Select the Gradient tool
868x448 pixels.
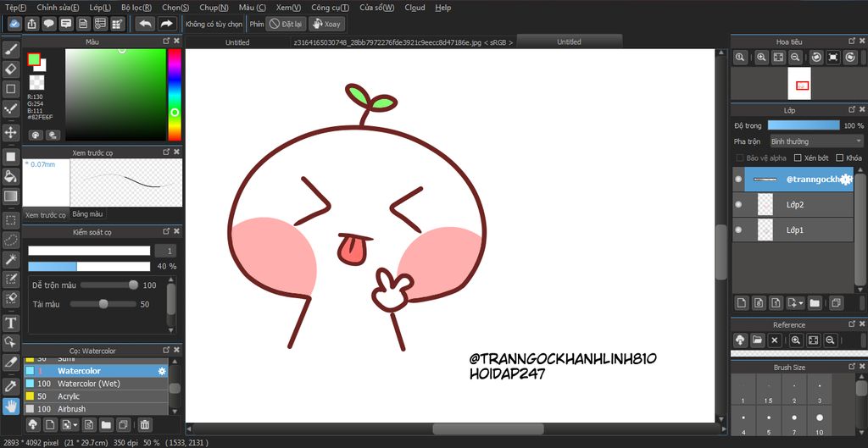pyautogui.click(x=11, y=196)
